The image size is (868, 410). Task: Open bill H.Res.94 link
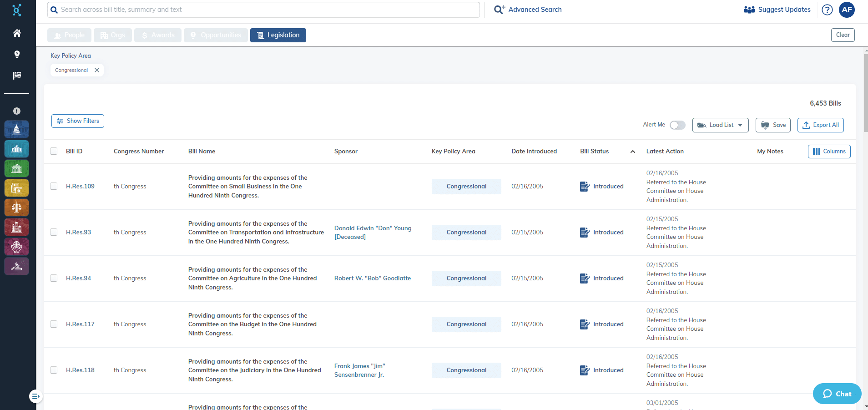point(78,278)
